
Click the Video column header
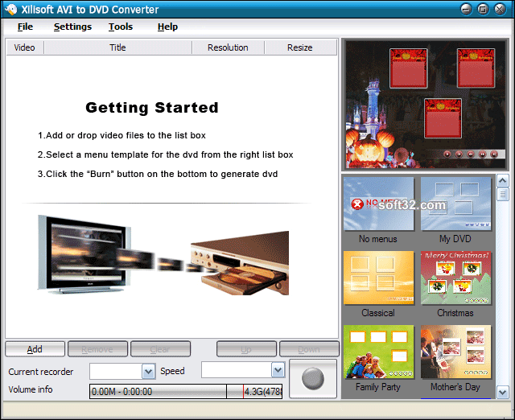click(x=25, y=47)
